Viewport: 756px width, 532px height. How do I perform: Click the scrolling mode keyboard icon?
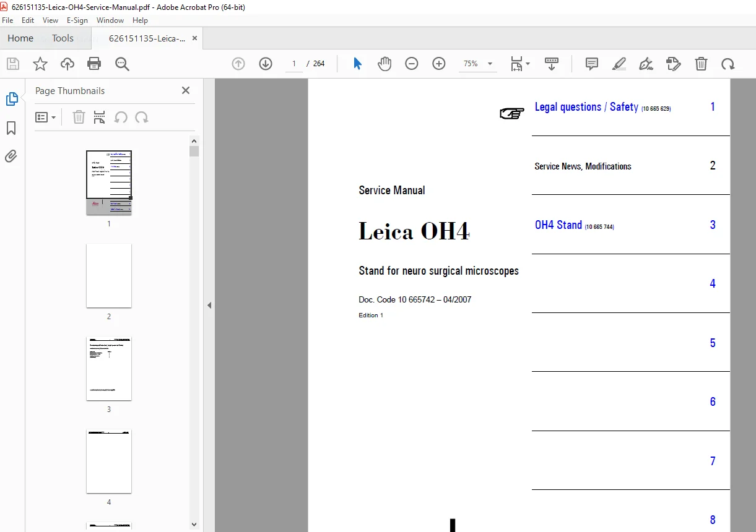click(x=552, y=63)
